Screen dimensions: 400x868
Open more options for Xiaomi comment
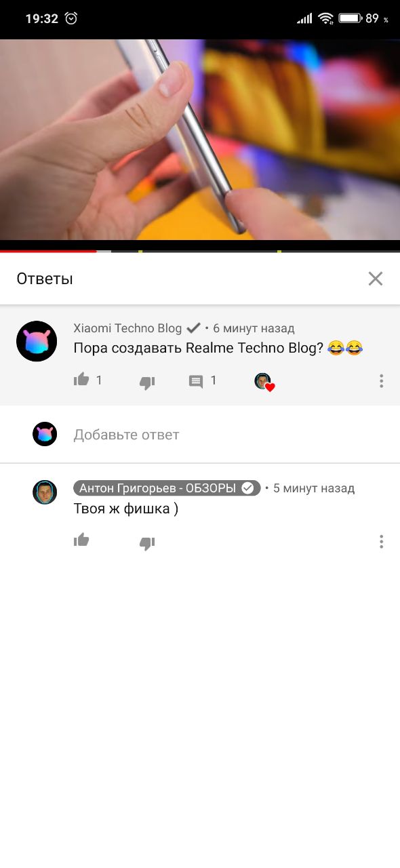[x=381, y=381]
